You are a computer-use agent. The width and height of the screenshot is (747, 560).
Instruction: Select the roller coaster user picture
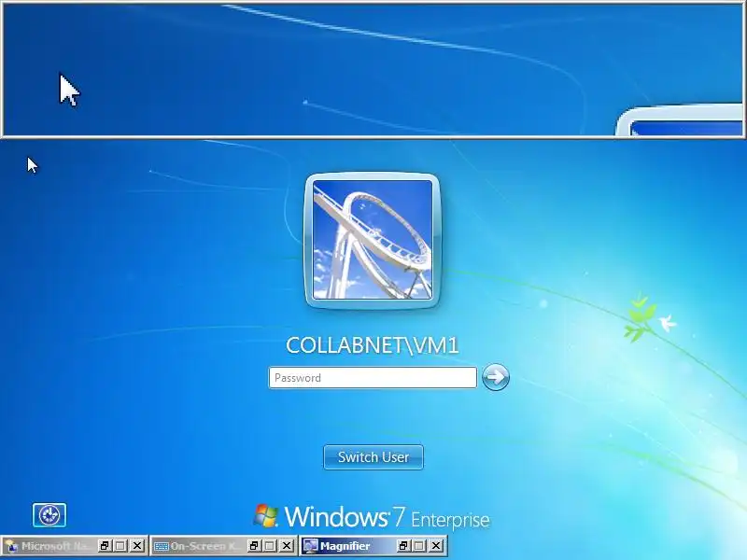(x=373, y=240)
